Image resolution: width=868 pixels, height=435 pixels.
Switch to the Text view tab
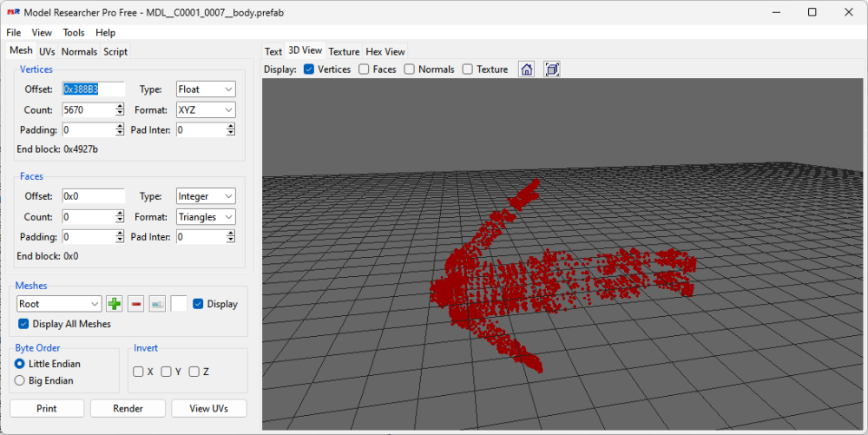coord(273,51)
